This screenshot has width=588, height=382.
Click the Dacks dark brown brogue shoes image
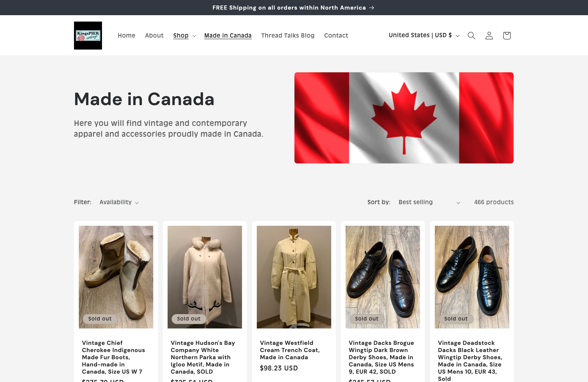click(383, 277)
